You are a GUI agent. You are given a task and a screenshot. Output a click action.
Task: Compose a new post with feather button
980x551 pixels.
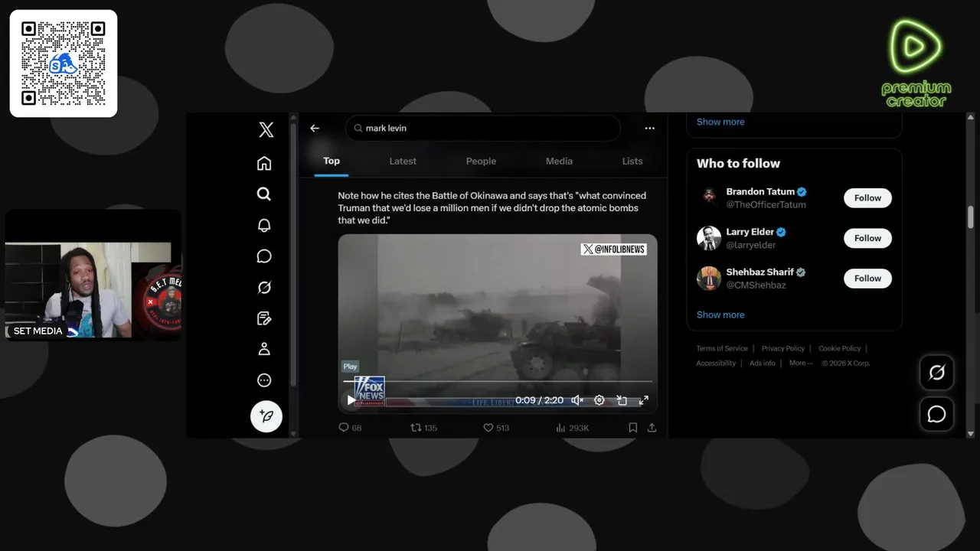pos(266,416)
